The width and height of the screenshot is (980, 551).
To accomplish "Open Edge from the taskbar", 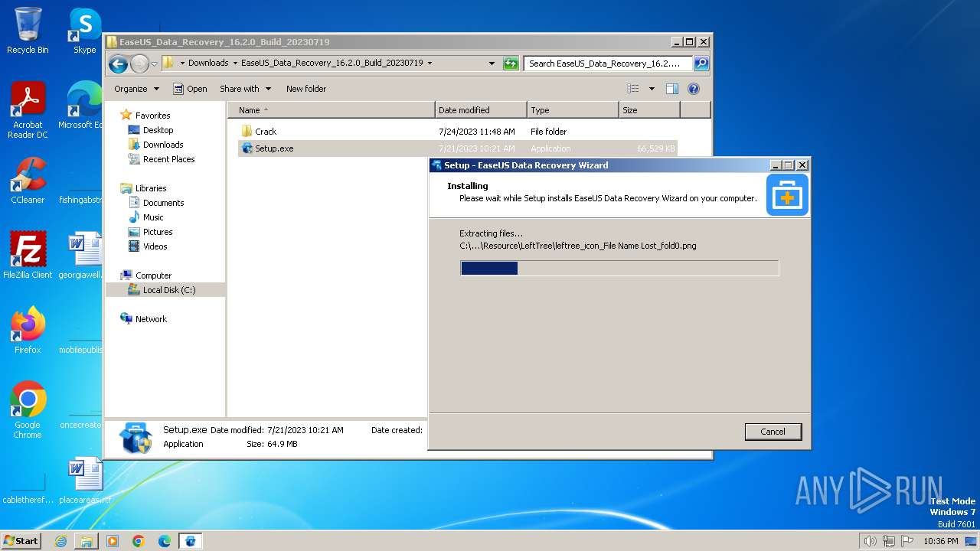I will click(x=165, y=541).
